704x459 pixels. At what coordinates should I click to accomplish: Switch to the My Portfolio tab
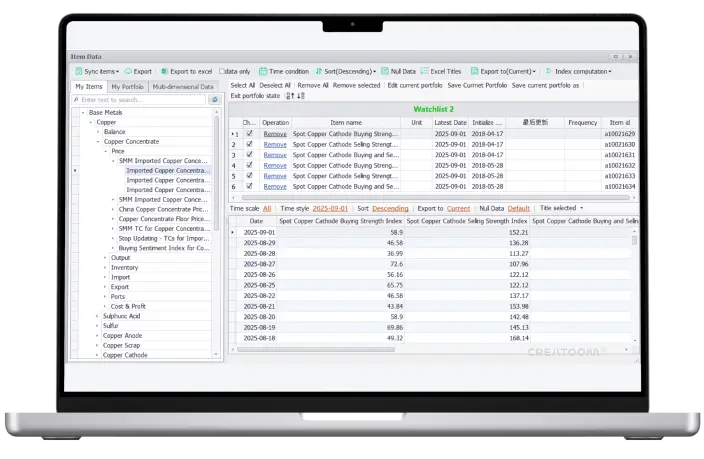point(128,87)
